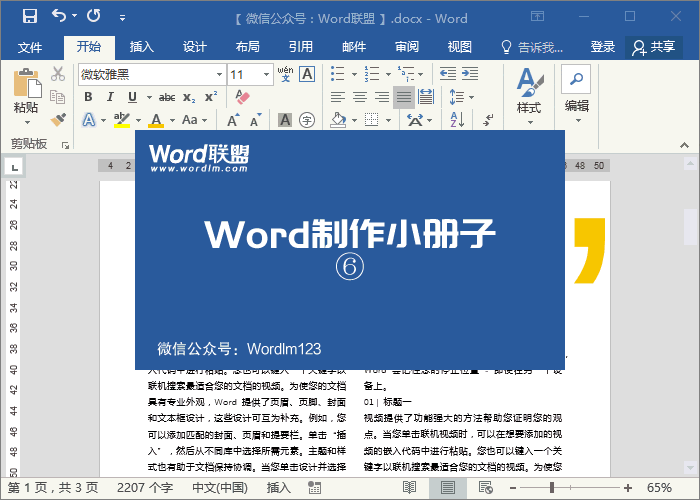700x500 pixels.
Task: Toggle Underline formatting
Action: (132, 96)
